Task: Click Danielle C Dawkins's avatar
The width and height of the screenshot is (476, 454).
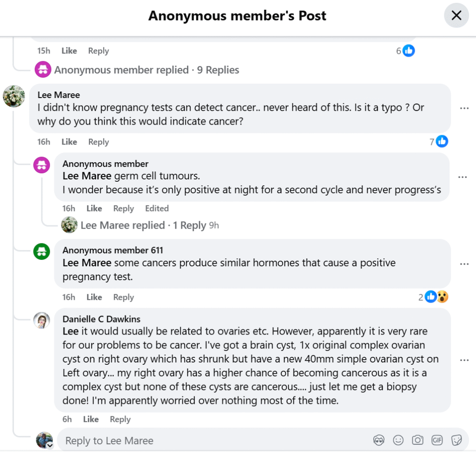Action: coord(42,320)
